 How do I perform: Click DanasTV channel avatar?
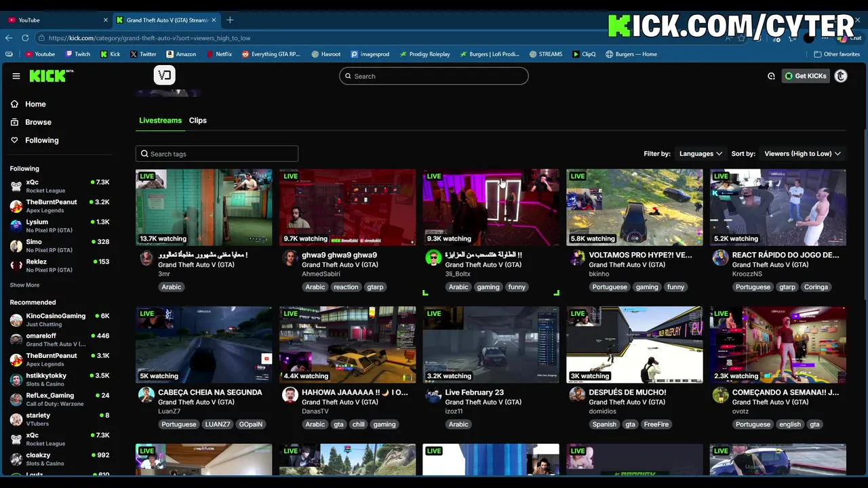coord(290,395)
